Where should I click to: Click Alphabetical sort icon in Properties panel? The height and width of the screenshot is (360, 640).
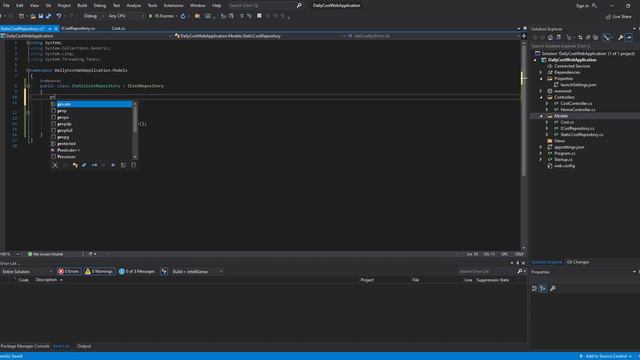coord(543,289)
